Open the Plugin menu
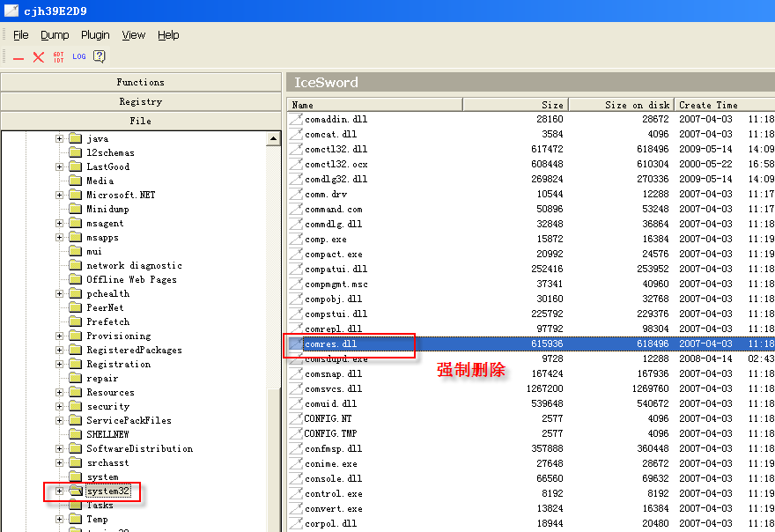This screenshot has width=775, height=532. pyautogui.click(x=95, y=35)
